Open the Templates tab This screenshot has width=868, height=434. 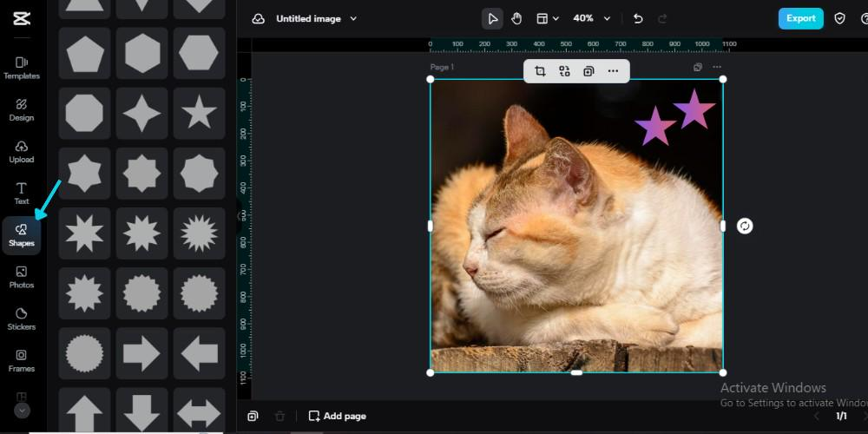click(22, 68)
